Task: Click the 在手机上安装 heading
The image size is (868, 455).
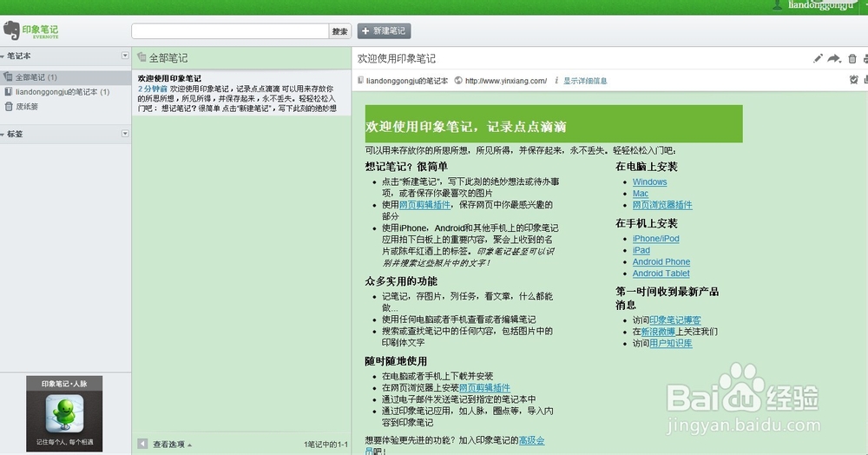Action: point(646,223)
